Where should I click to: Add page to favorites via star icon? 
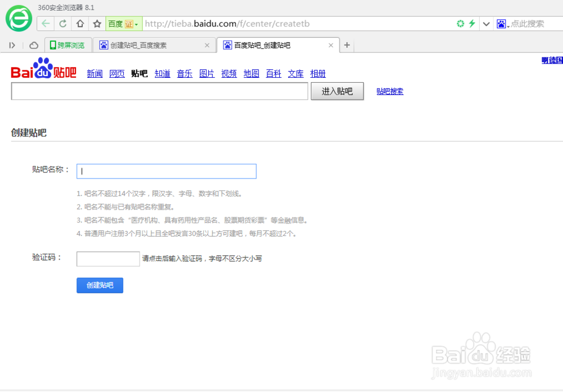[96, 24]
